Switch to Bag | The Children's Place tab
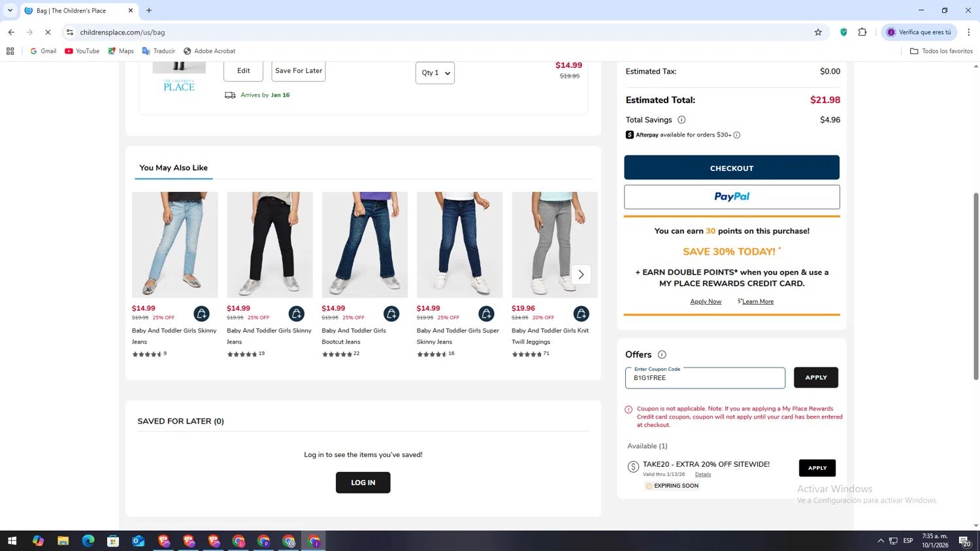The width and height of the screenshot is (980, 551). point(78,10)
